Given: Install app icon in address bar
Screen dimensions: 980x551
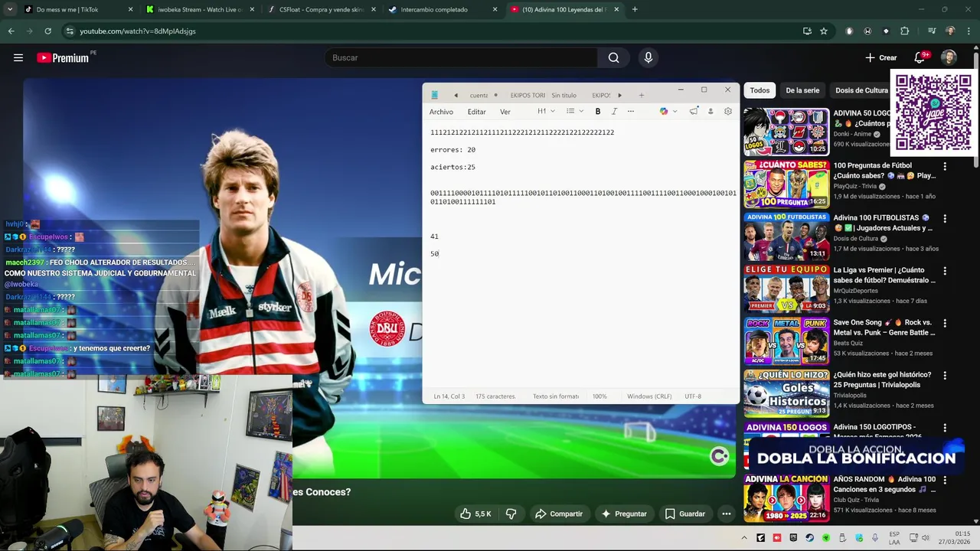Looking at the screenshot, I should click(x=807, y=31).
